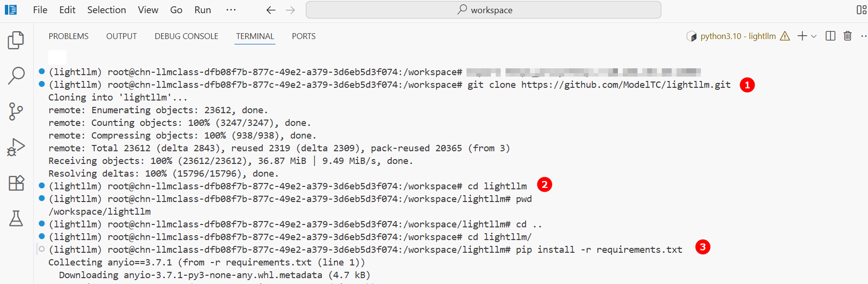Open the Source Control view
The image size is (868, 284).
tap(16, 111)
